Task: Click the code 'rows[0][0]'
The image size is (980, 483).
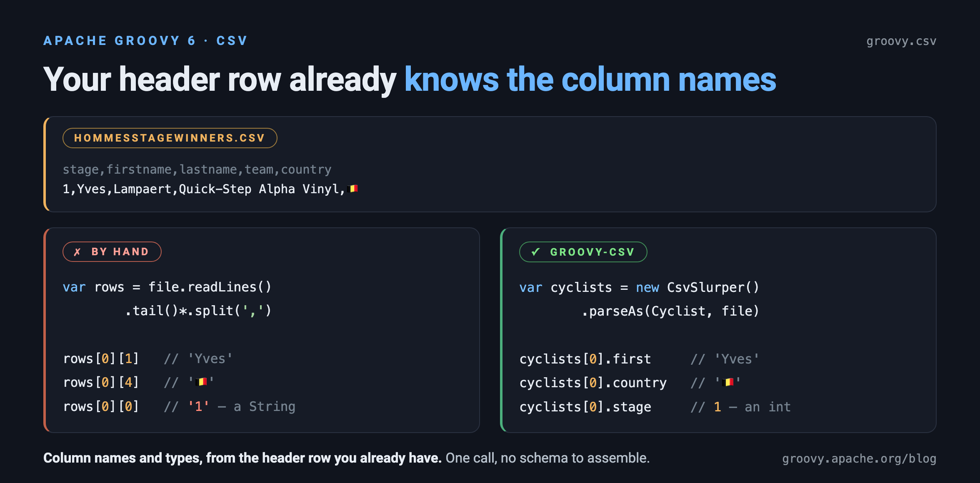Action: [101, 406]
